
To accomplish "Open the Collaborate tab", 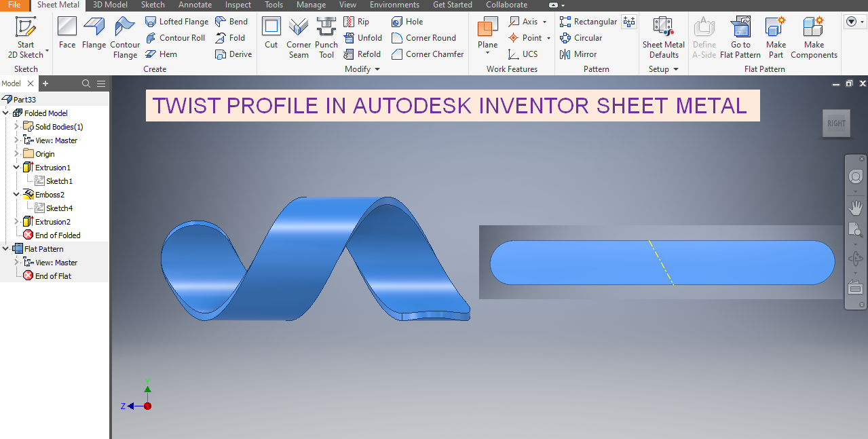I will [x=507, y=5].
